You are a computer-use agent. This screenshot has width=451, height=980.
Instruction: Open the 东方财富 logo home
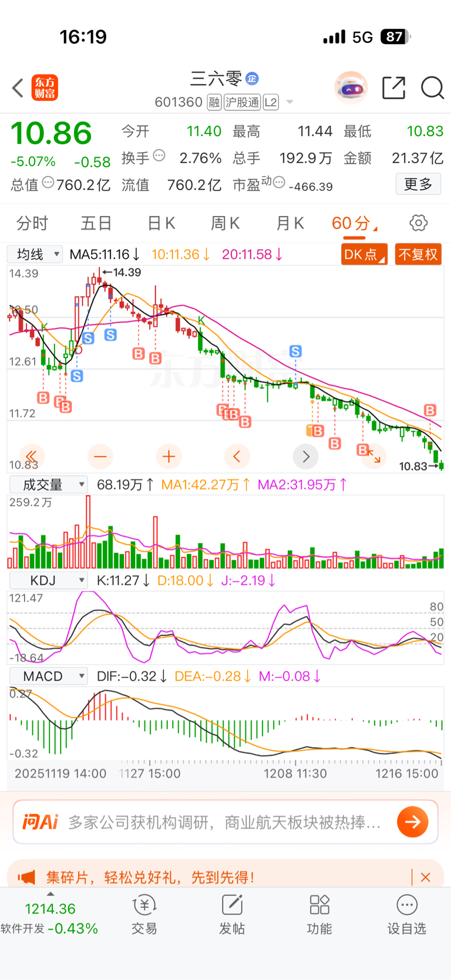tap(45, 88)
